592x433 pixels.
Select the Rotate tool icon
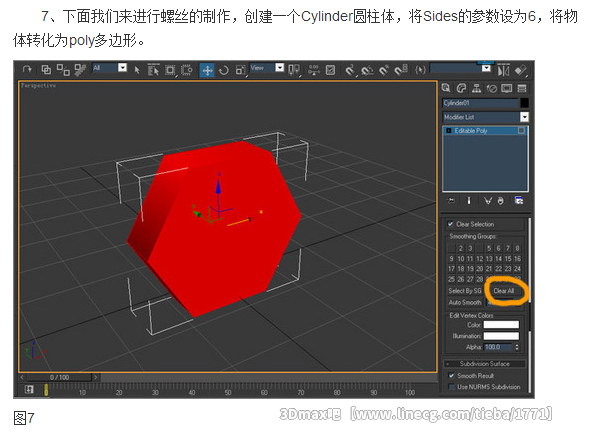224,70
